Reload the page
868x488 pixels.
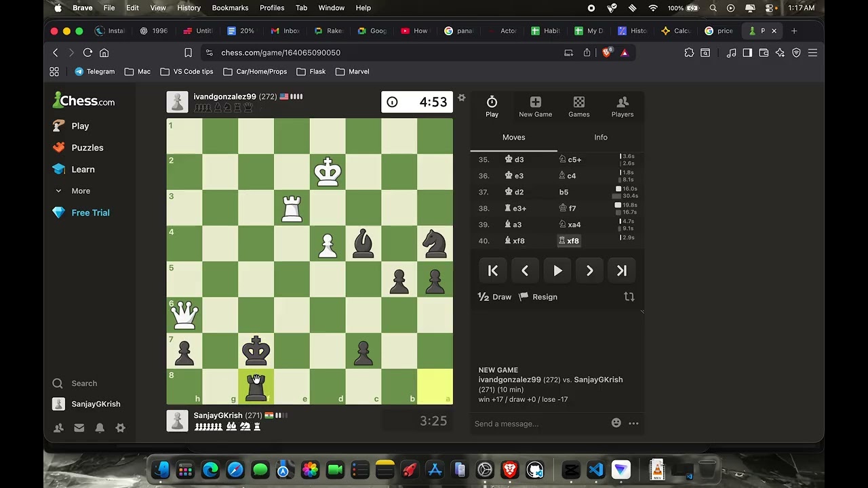coord(87,53)
